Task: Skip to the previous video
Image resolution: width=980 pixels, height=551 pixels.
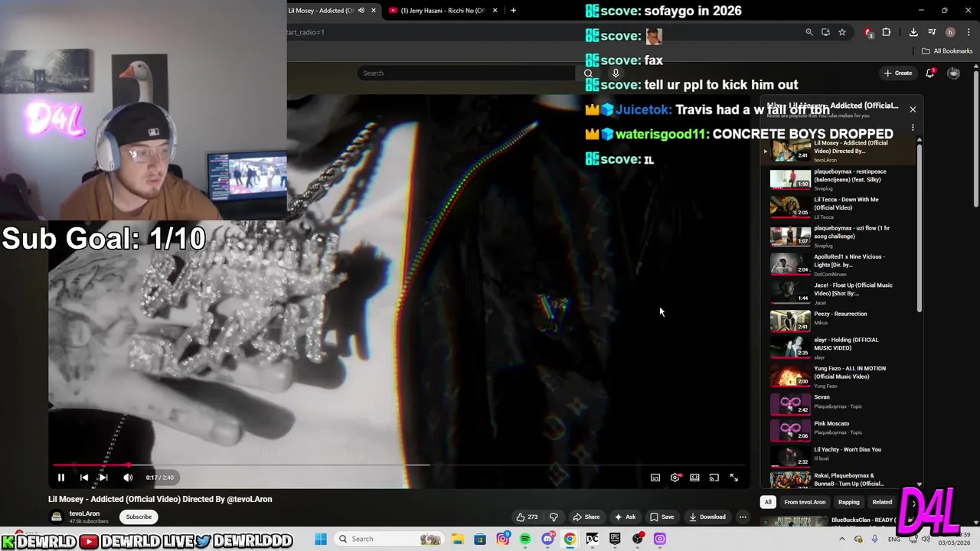Action: (x=84, y=478)
